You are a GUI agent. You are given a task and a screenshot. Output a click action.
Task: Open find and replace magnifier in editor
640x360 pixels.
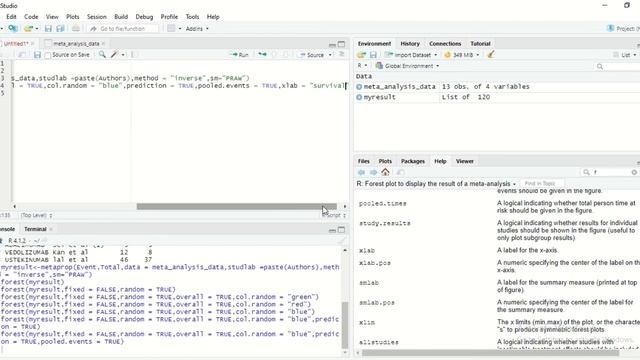point(102,55)
